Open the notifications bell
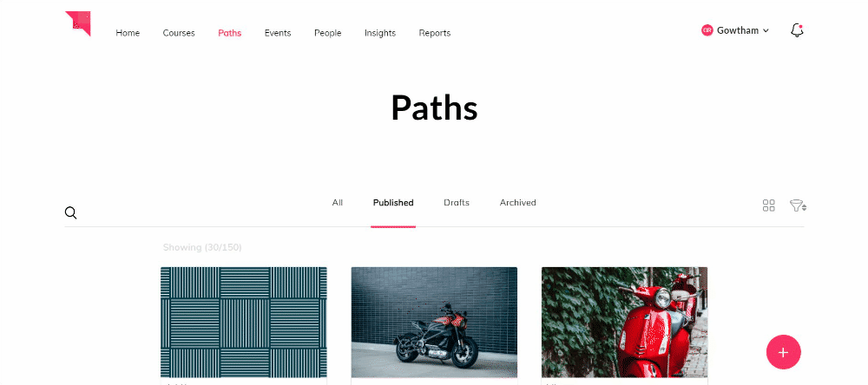 pos(797,30)
